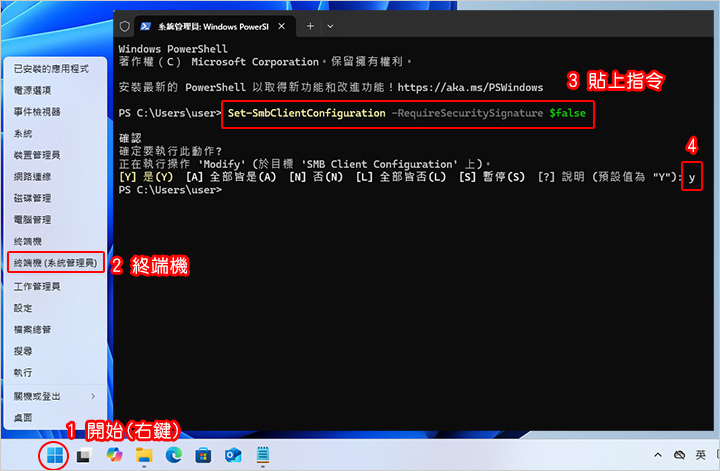
Task: Select 系統 in the context menu
Action: click(55, 134)
